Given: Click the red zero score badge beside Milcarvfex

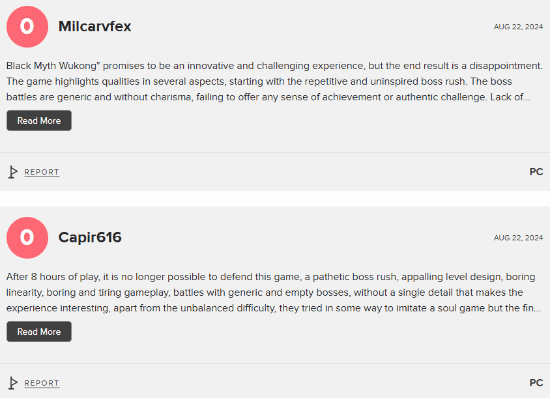Looking at the screenshot, I should tap(27, 27).
